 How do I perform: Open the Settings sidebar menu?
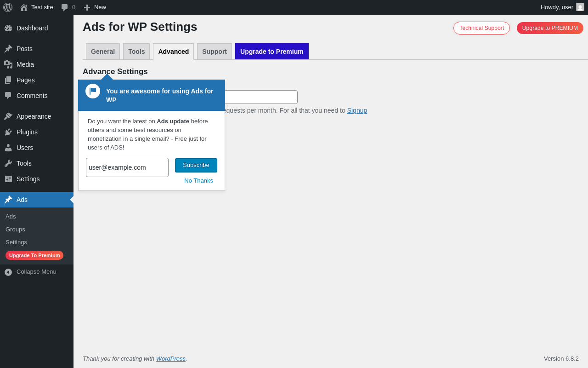tap(37, 179)
